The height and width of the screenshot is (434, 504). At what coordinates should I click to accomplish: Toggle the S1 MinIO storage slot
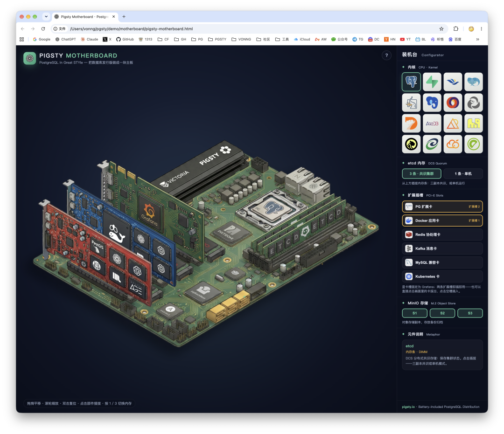coord(415,313)
